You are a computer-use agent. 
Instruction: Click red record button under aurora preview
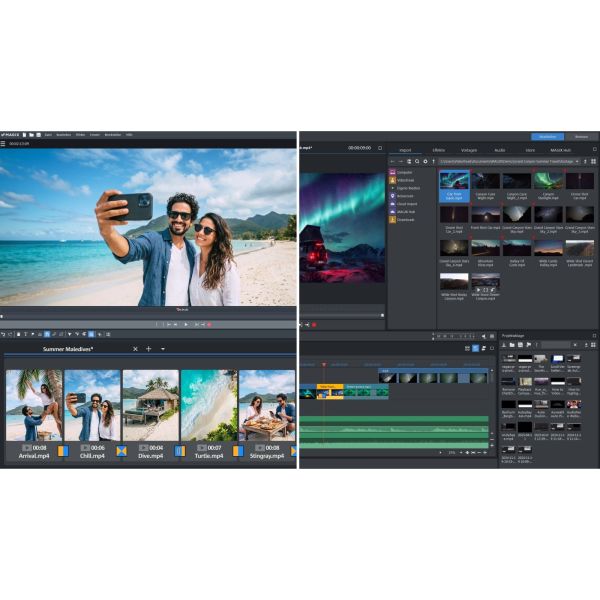(314, 324)
